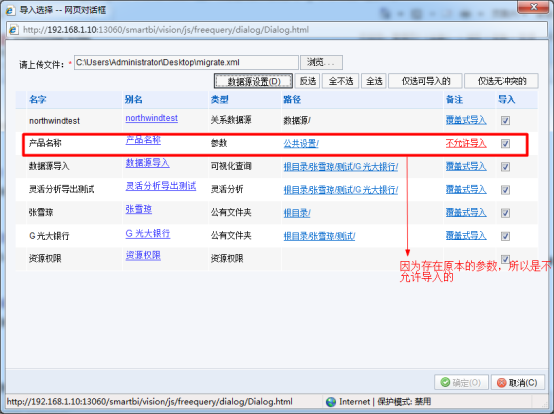Click 仅选可导入的 button
The image size is (554, 414).
pyautogui.click(x=425, y=81)
